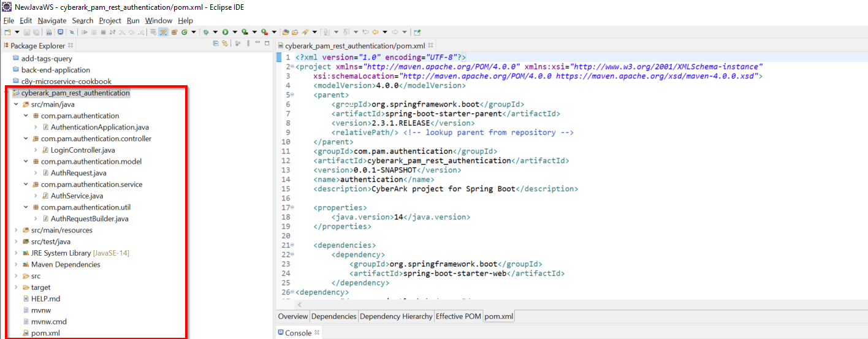Click the editor horizontal scrollbar left arrow
Image resolution: width=868 pixels, height=339 pixels.
pyautogui.click(x=300, y=305)
